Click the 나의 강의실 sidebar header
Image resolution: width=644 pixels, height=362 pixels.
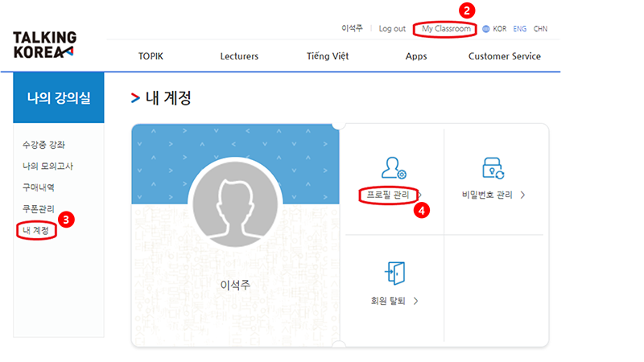(x=59, y=97)
